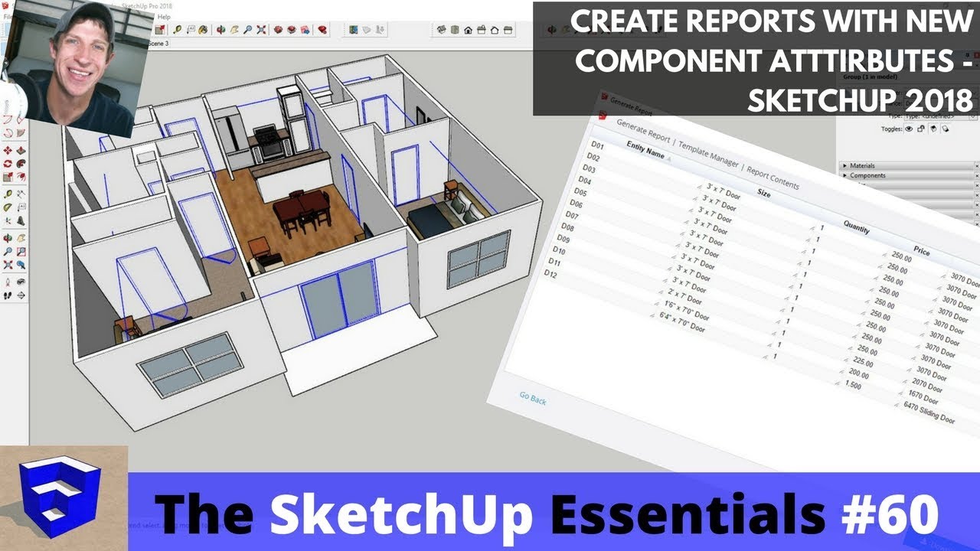Select the Zoom tool in left toolbar
This screenshot has height=551, width=980.
pyautogui.click(x=8, y=251)
